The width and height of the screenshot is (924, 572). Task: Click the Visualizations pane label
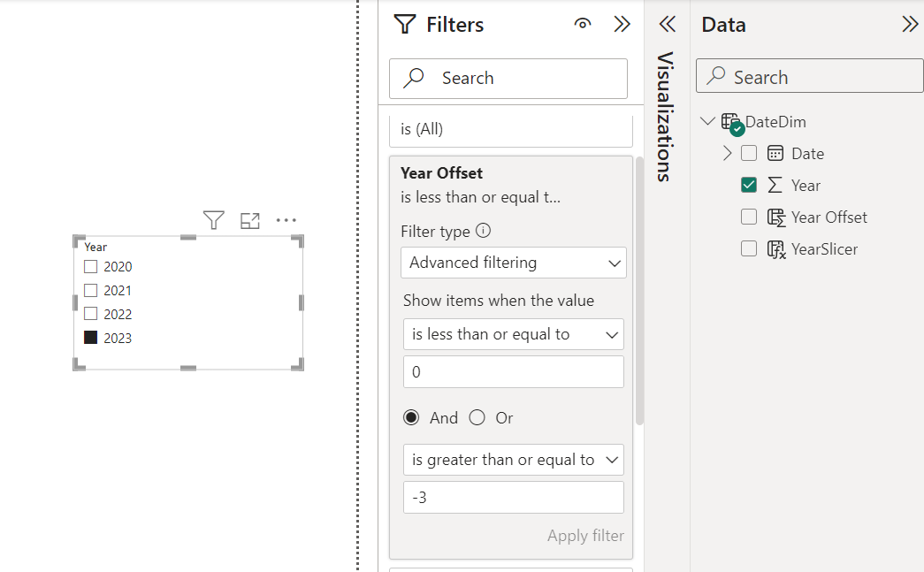tap(665, 116)
